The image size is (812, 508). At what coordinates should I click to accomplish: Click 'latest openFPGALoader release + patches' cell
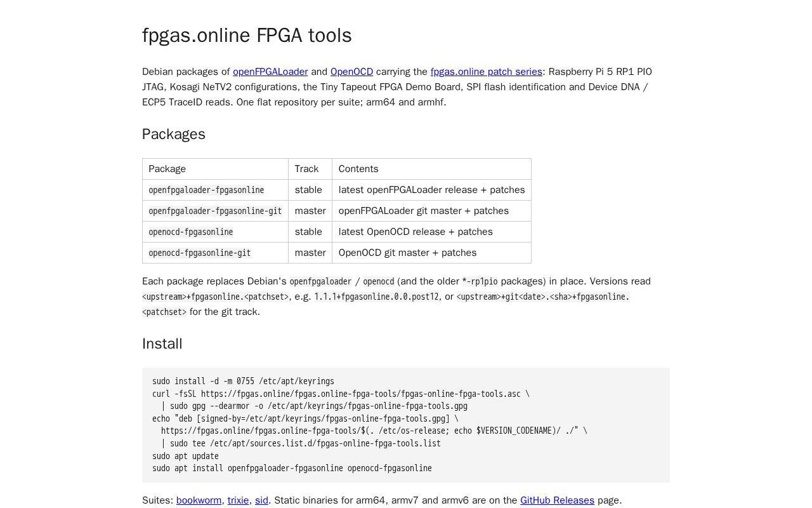tap(431, 190)
